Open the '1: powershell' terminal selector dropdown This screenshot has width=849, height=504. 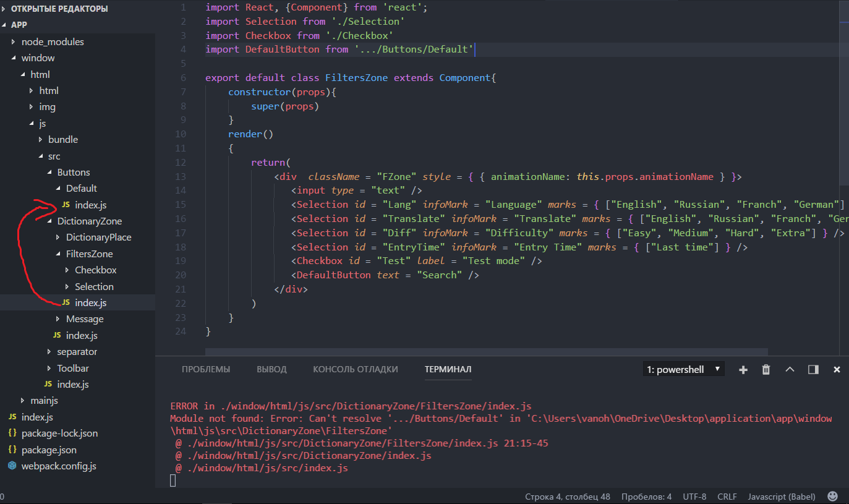(683, 369)
